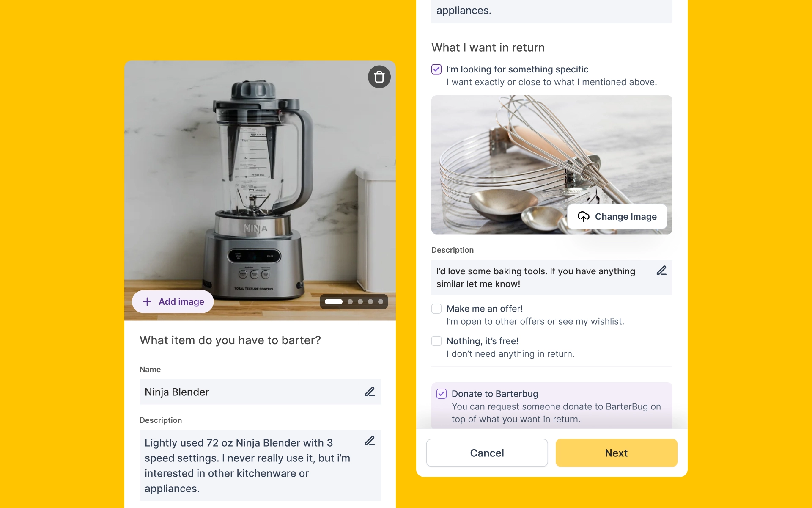Click the plus icon beside Add image
This screenshot has height=508, width=812.
click(x=147, y=302)
